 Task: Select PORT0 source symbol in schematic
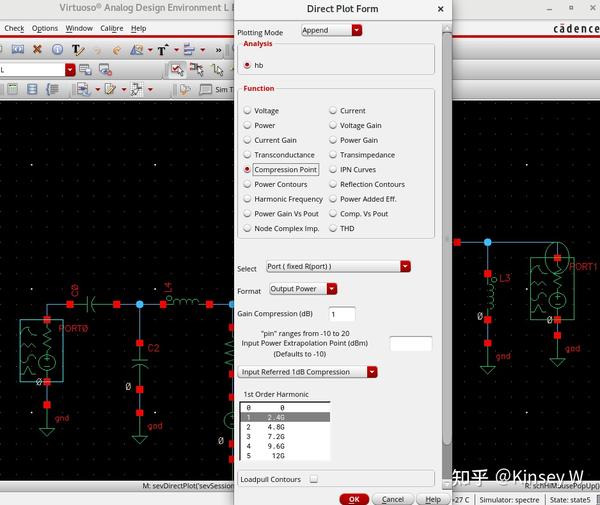click(41, 350)
